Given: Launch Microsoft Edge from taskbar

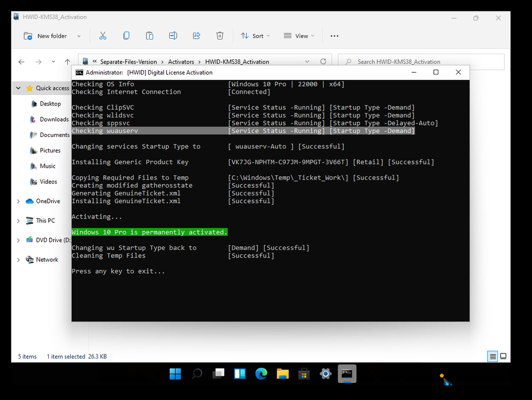Looking at the screenshot, I should pyautogui.click(x=261, y=374).
